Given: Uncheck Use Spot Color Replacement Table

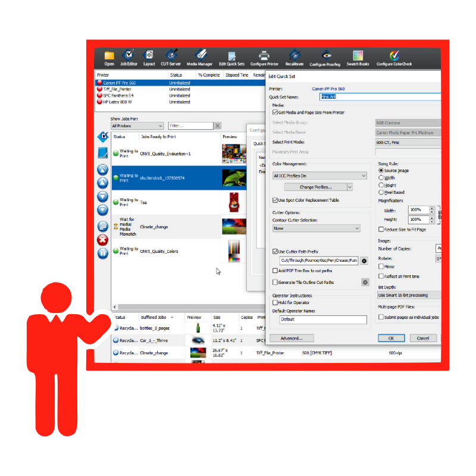Looking at the screenshot, I should tap(275, 199).
